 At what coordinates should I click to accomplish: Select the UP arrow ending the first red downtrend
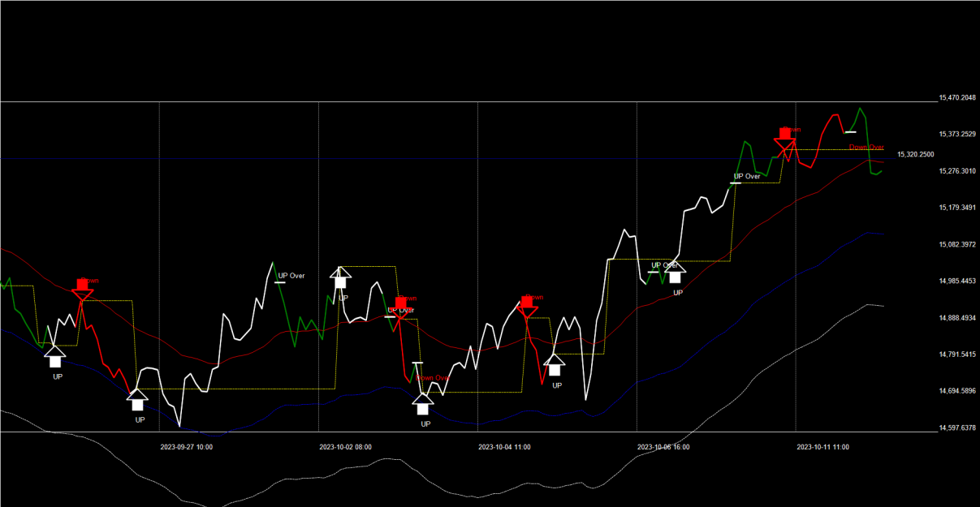(137, 398)
